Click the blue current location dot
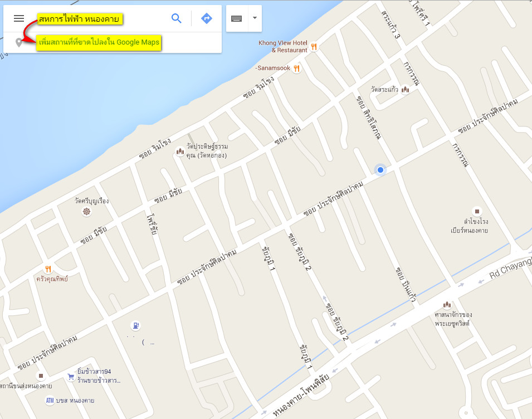532x419 pixels. (x=380, y=169)
